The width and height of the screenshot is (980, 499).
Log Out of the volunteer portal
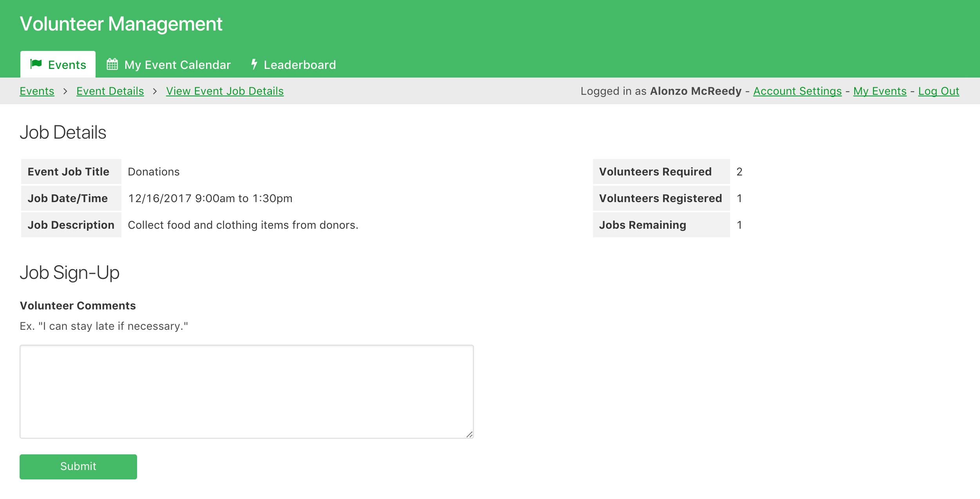[x=938, y=90]
